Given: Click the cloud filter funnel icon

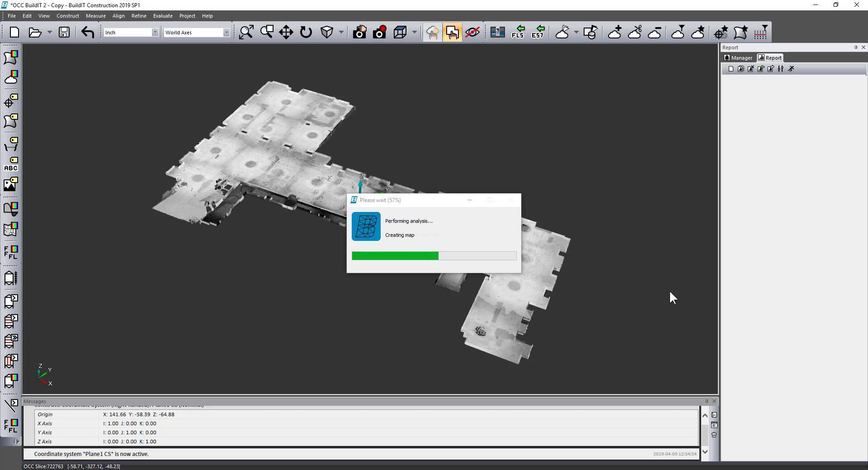Looking at the screenshot, I should [x=678, y=32].
